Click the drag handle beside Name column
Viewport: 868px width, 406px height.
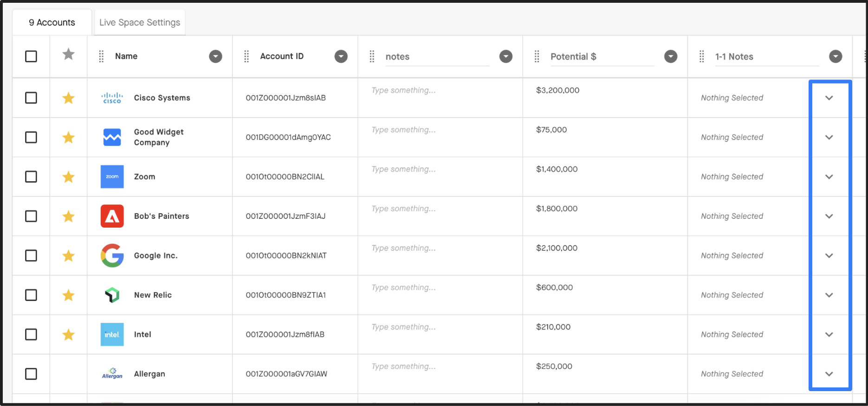coord(101,56)
